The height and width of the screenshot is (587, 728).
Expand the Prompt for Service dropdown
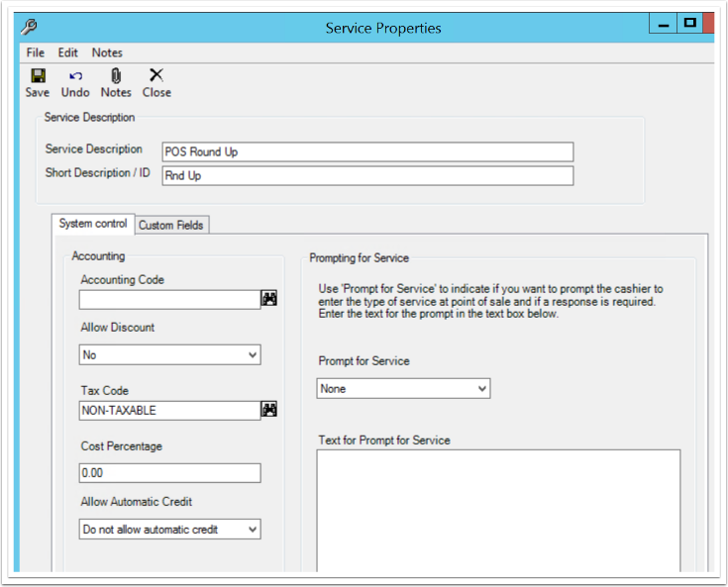pos(482,388)
